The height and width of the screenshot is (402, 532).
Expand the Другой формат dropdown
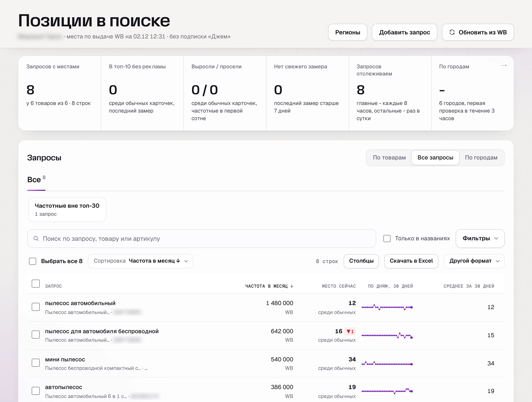[x=474, y=261]
